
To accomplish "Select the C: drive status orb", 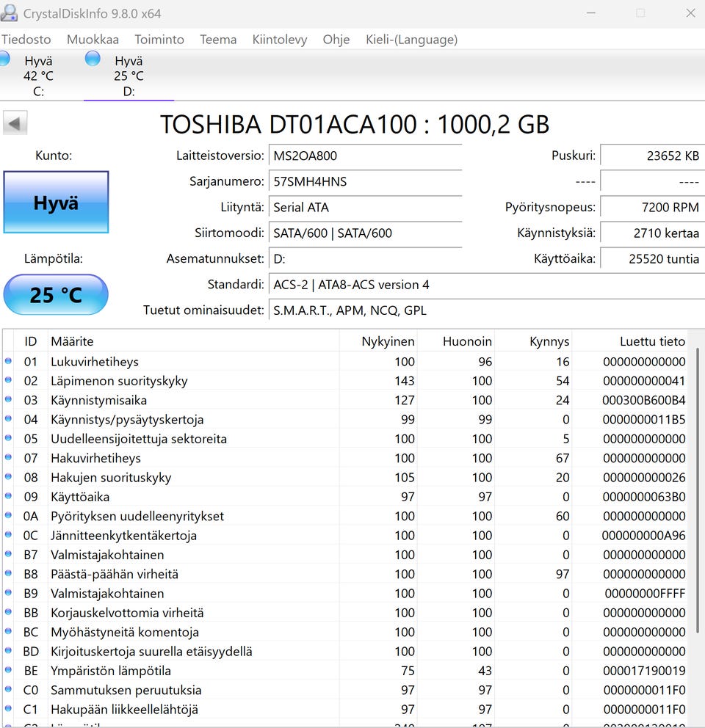I will tap(4, 59).
